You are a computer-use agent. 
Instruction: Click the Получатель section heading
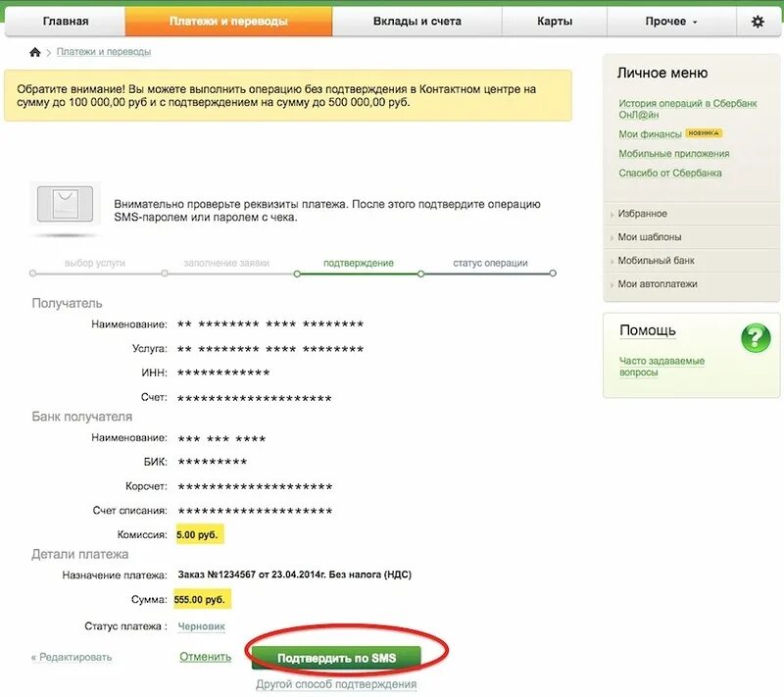(67, 303)
